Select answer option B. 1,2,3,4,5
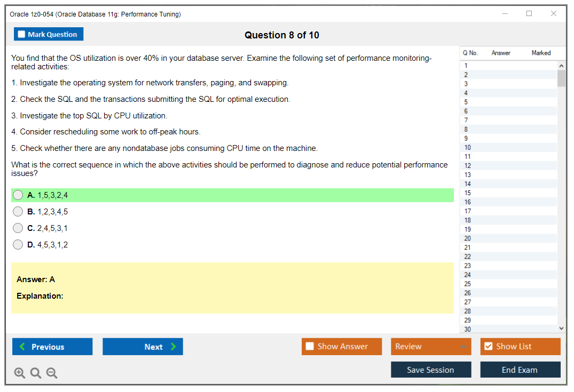 click(x=18, y=212)
